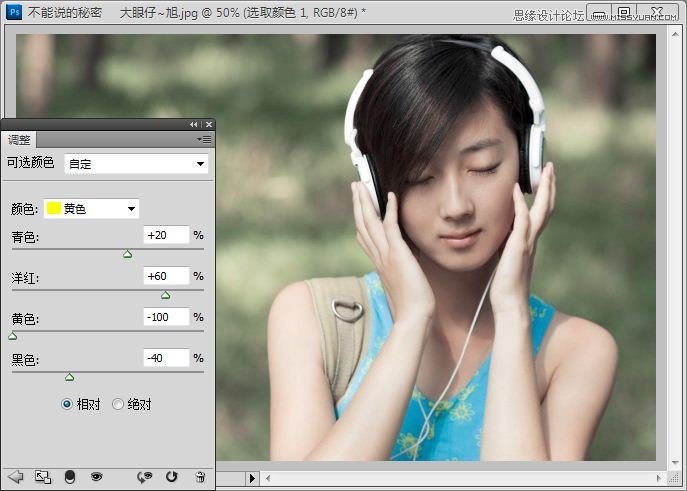Click the 青色 label
Screen dimensions: 687x491
(x=25, y=237)
